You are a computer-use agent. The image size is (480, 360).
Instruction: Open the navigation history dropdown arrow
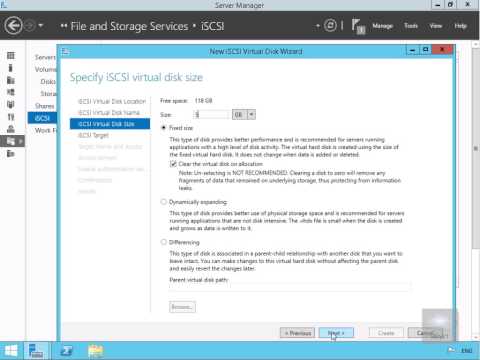point(41,25)
